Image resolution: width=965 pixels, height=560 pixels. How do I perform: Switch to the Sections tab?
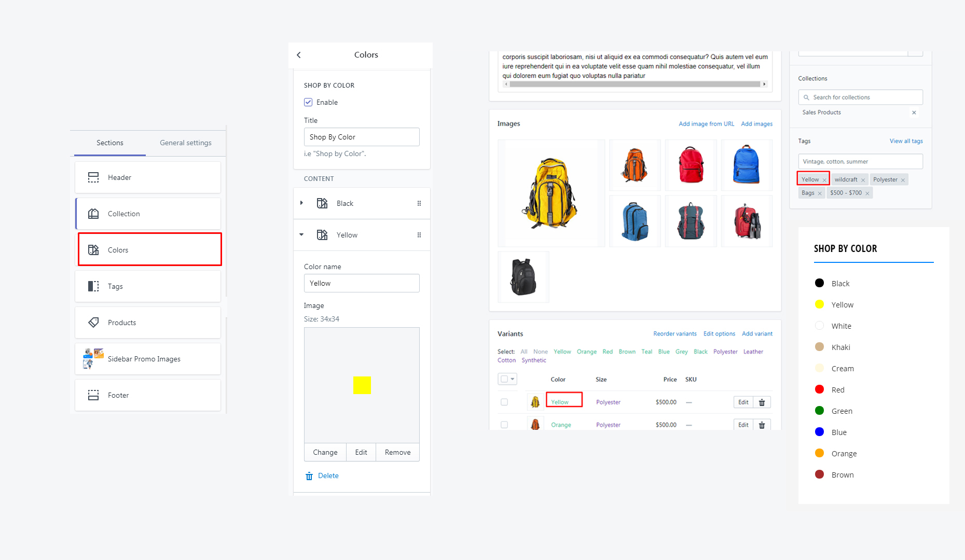pos(109,142)
